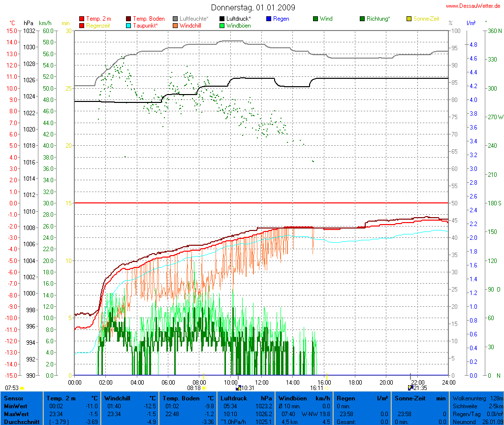The width and height of the screenshot is (504, 425).
Task: Click the cyan Taupunkt legend square
Action: pos(129,26)
